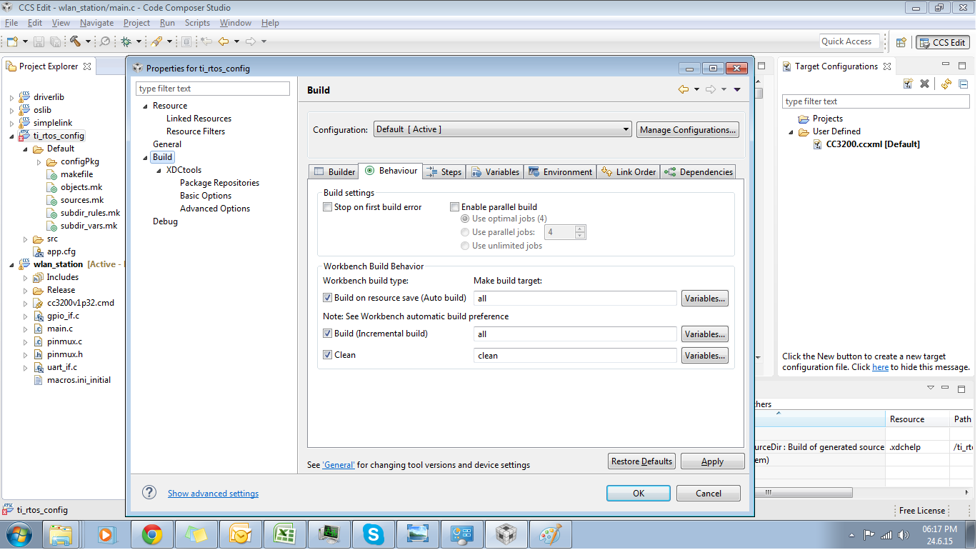This screenshot has height=560, width=980.
Task: Collapse the Build tree node
Action: [x=146, y=157]
